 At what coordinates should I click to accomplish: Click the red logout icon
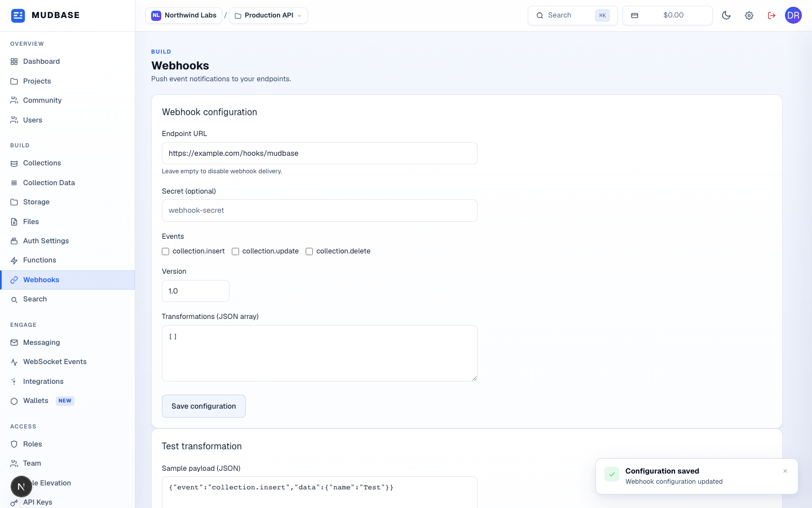(x=771, y=15)
